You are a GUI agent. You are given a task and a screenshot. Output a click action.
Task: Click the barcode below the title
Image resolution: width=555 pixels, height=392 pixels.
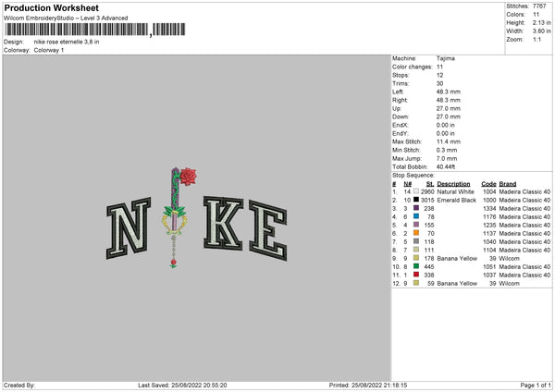click(x=95, y=30)
